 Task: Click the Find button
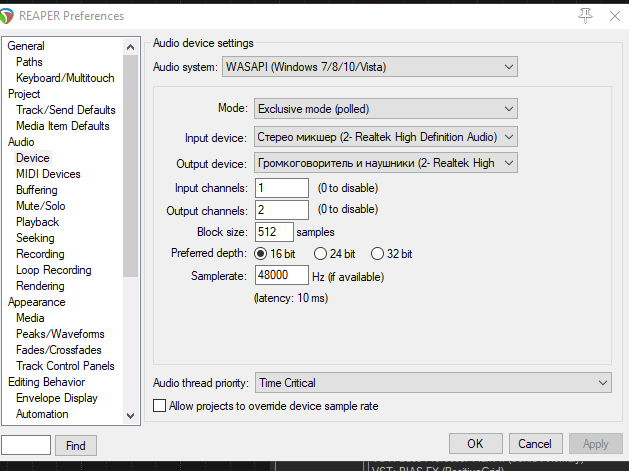point(75,445)
